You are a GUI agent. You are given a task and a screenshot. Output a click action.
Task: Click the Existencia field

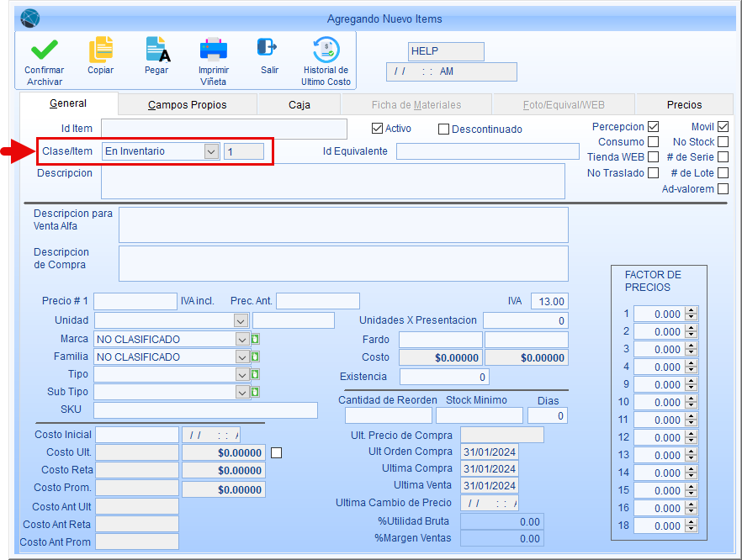click(444, 377)
